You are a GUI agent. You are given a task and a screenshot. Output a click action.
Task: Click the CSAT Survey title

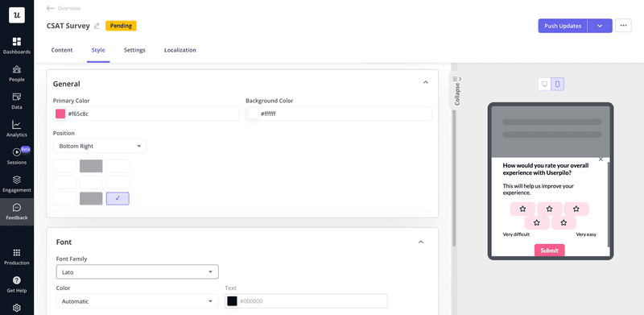click(x=68, y=26)
